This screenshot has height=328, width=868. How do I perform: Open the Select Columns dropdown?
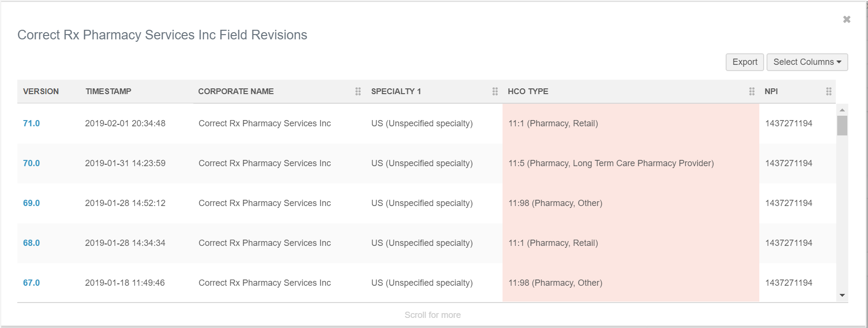(806, 62)
